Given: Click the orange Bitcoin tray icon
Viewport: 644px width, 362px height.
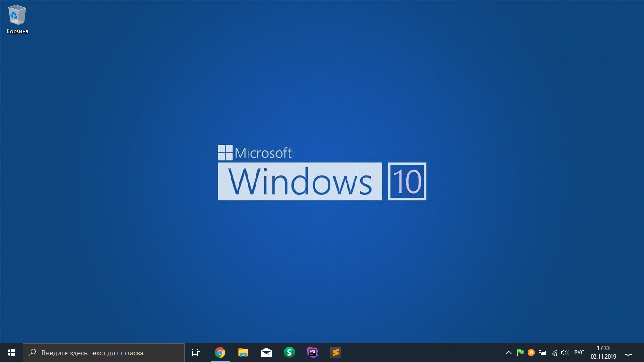Looking at the screenshot, I should (531, 353).
